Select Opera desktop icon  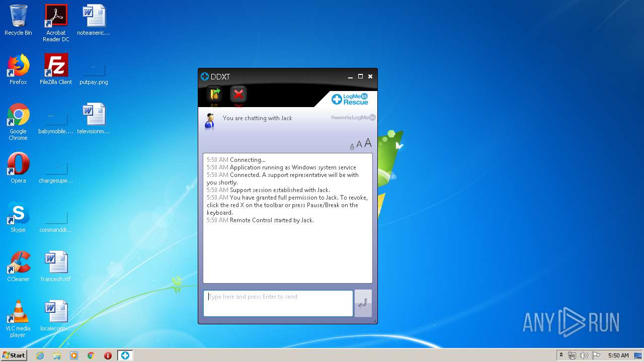click(18, 168)
